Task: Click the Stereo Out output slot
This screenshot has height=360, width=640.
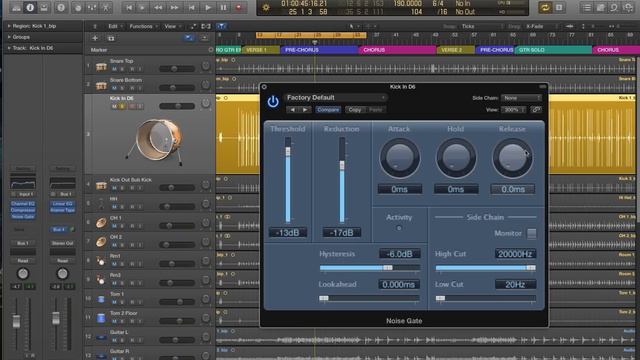Action: pos(62,243)
